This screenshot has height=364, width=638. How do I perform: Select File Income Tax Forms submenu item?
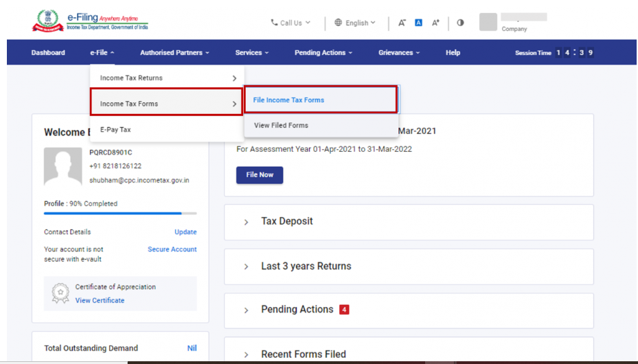click(x=288, y=100)
